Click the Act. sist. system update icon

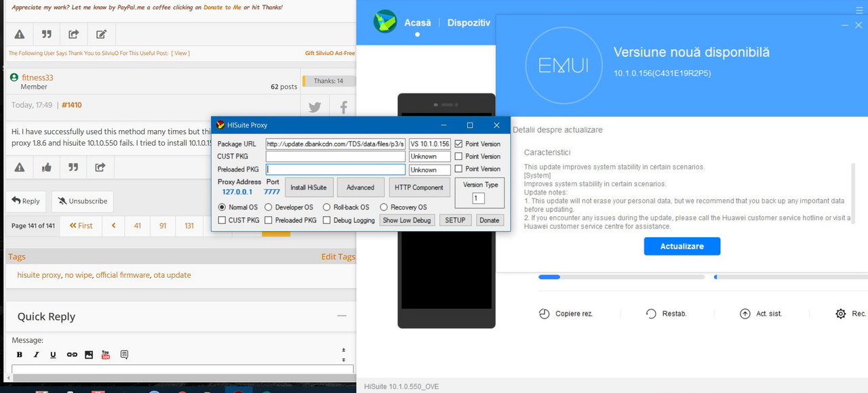tap(745, 314)
